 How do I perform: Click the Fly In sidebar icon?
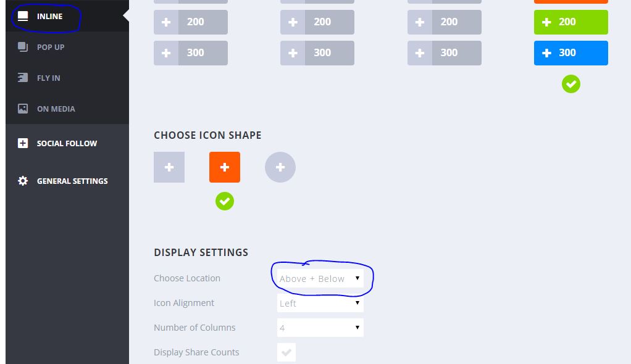(x=23, y=78)
